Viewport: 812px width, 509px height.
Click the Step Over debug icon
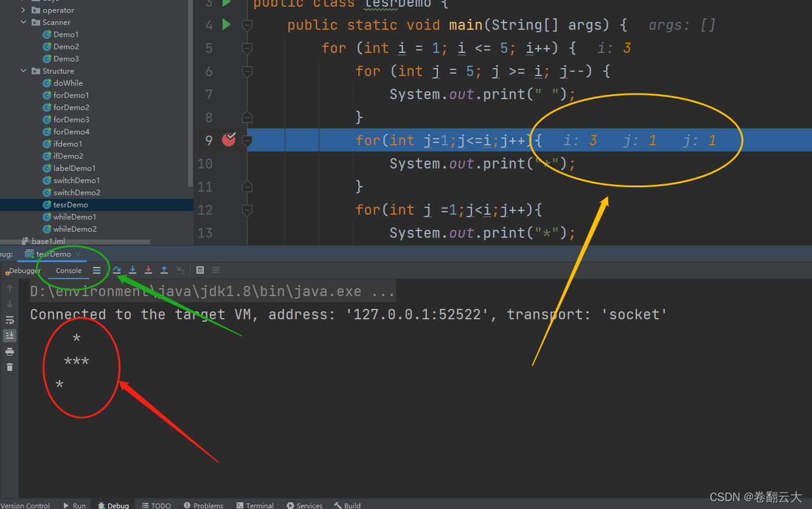pos(117,270)
